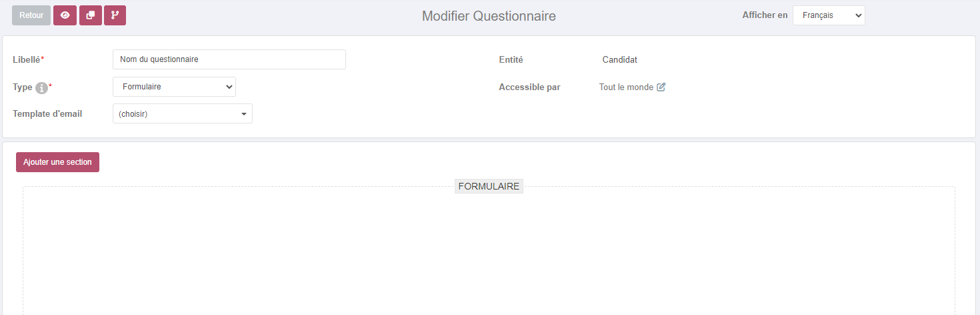The width and height of the screenshot is (980, 315).
Task: Click the branch icon button
Action: coord(115,15)
